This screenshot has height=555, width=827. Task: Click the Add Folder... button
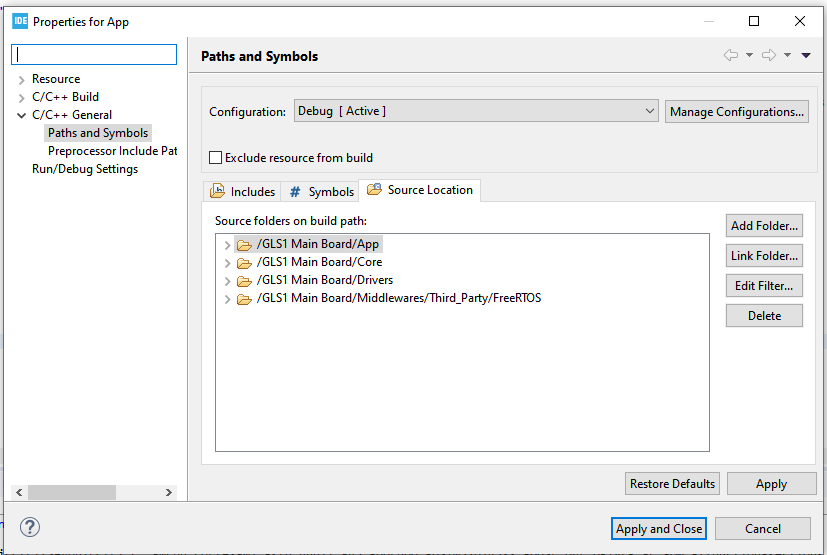[x=764, y=226]
